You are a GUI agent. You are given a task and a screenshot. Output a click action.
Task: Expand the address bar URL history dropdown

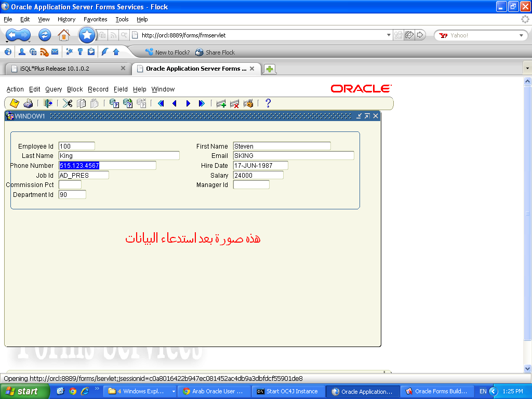(389, 35)
